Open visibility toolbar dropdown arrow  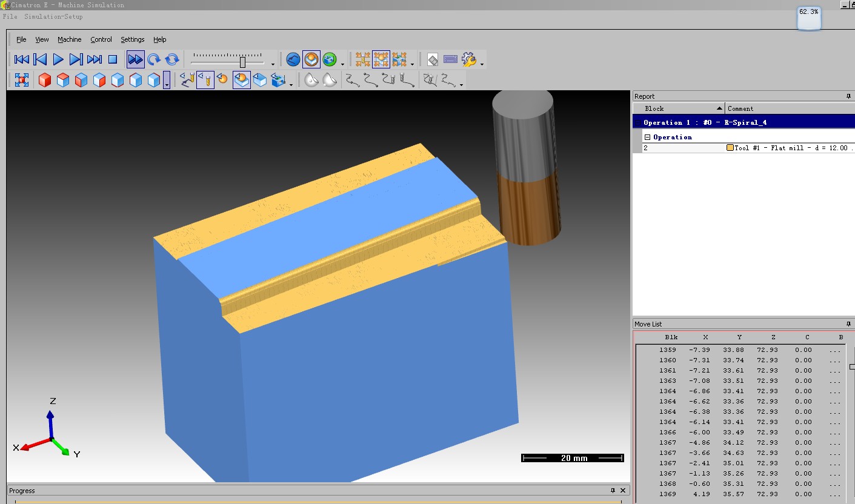click(x=291, y=84)
